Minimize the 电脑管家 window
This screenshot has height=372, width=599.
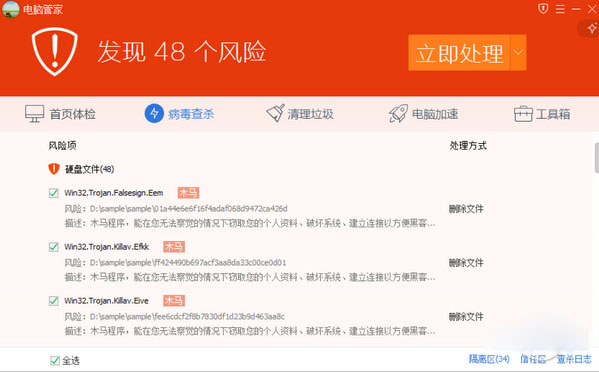576,9
